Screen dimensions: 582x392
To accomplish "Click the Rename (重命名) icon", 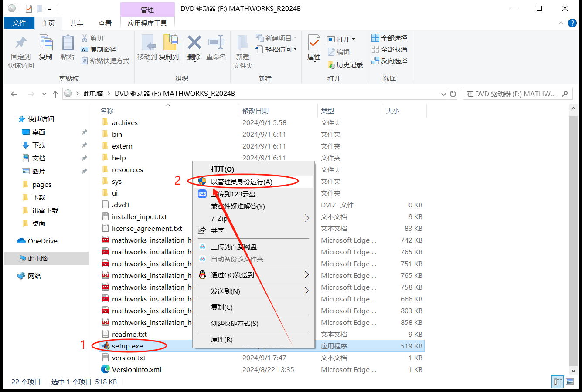I will pos(216,42).
